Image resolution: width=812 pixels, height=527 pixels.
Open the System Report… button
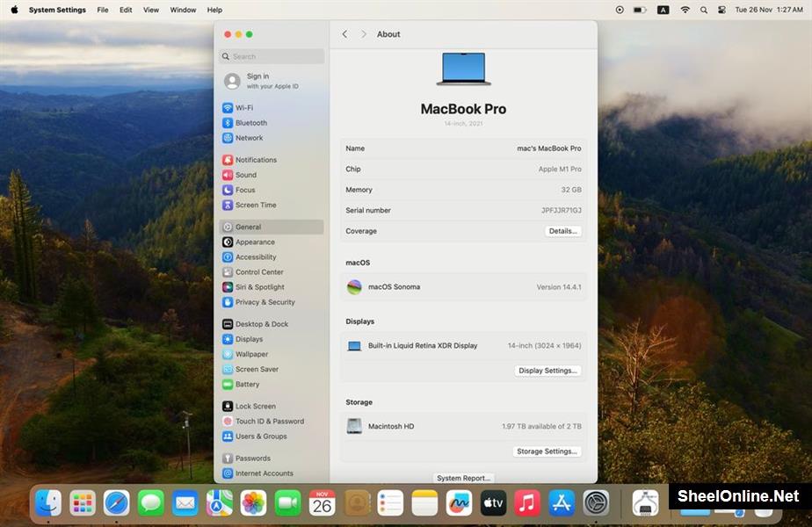coord(463,478)
